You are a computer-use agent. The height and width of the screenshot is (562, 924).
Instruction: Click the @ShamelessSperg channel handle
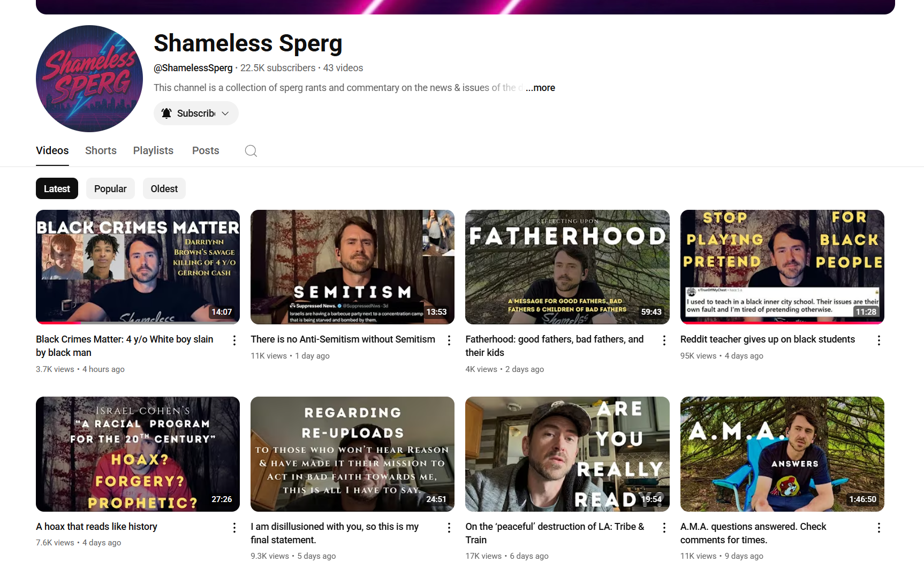click(193, 68)
